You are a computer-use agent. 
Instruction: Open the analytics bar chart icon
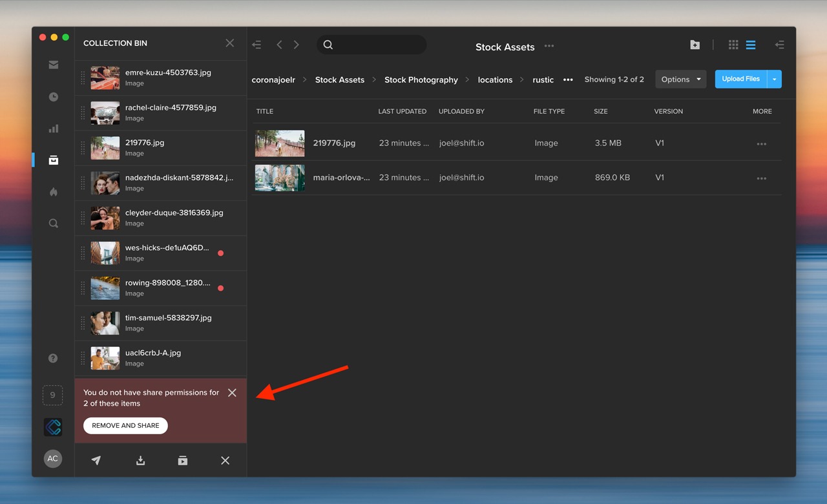click(54, 129)
